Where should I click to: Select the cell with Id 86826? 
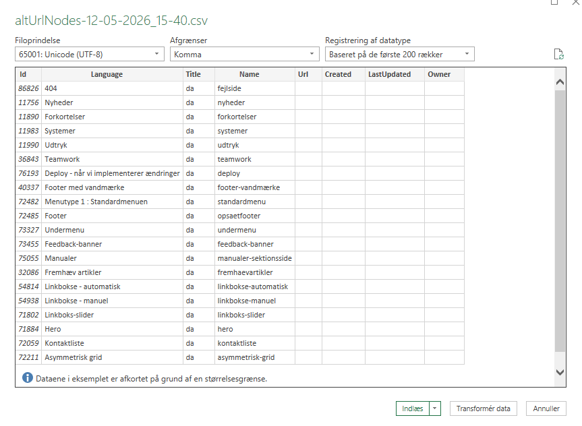(29, 88)
